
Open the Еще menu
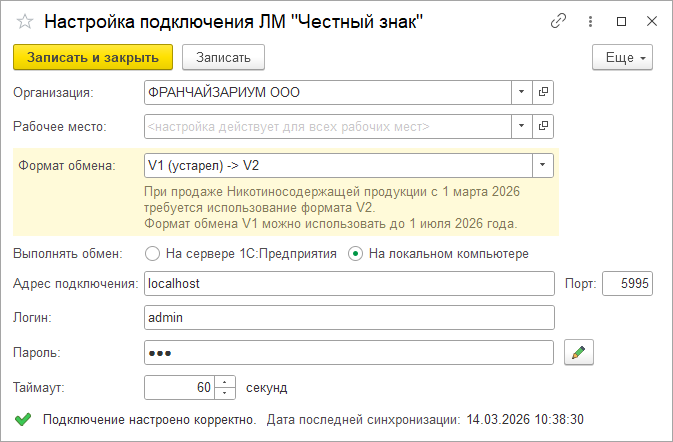(622, 58)
